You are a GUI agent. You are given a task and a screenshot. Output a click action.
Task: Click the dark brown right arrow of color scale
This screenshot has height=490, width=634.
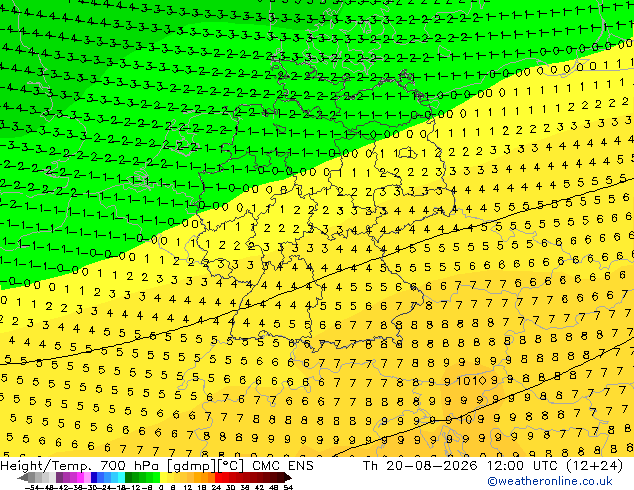pyautogui.click(x=288, y=477)
